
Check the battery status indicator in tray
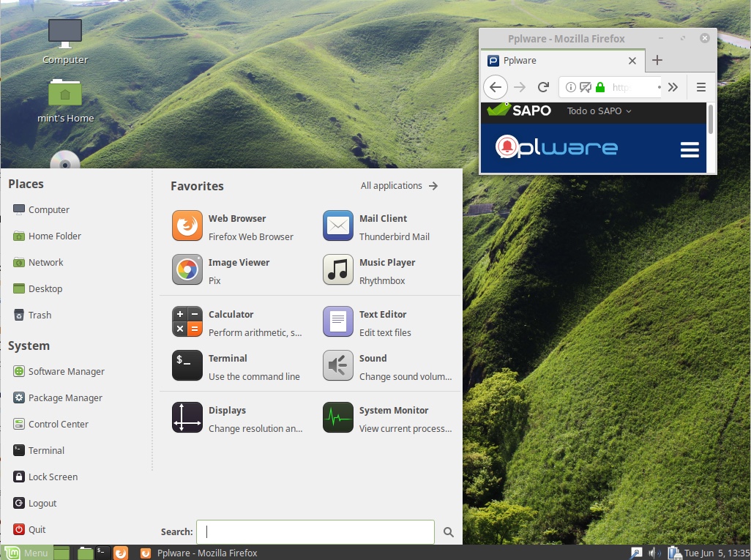pyautogui.click(x=676, y=553)
